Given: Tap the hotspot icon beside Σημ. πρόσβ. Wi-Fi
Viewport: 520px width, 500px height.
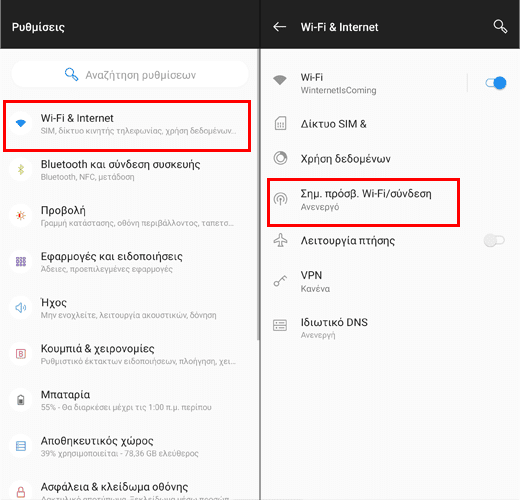Looking at the screenshot, I should pos(280,199).
